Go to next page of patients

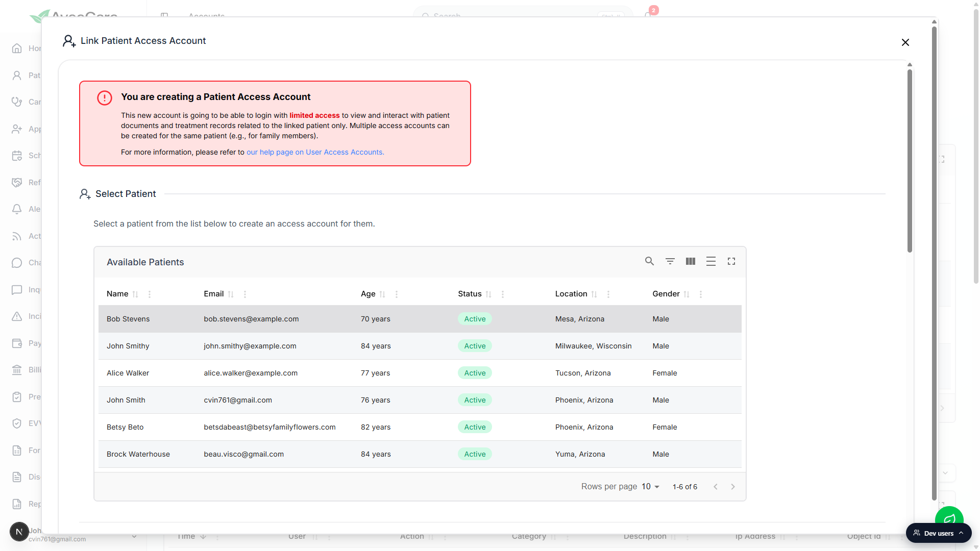pos(733,487)
